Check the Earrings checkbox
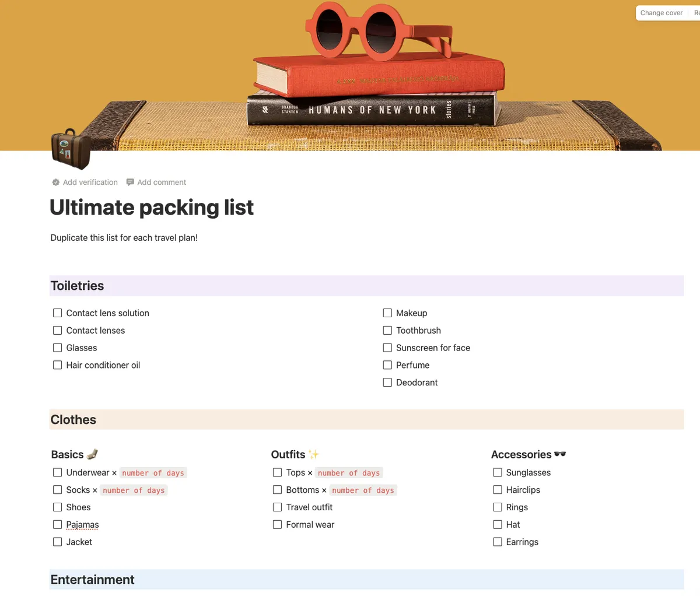The height and width of the screenshot is (596, 700). click(497, 542)
